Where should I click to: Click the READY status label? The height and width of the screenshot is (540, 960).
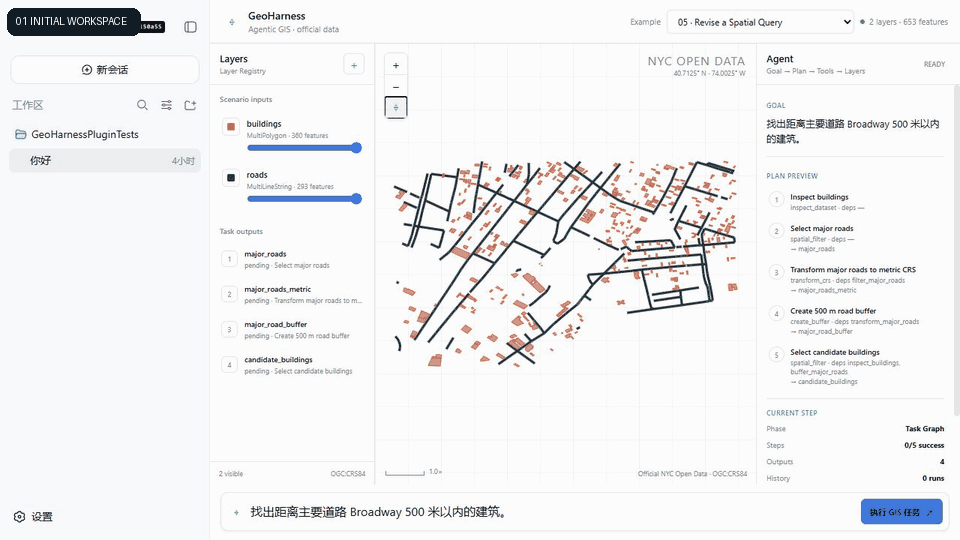tap(934, 64)
